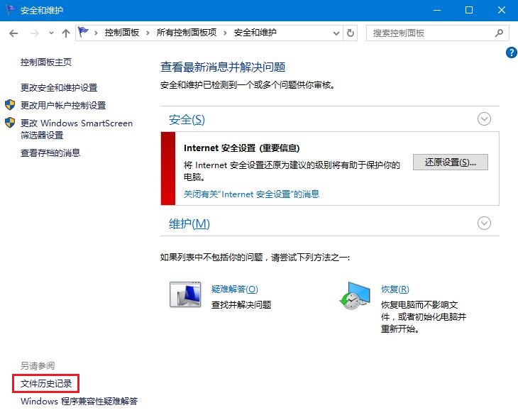Screen dimensions: 518x420
Task: Select 控制面板 in the breadcrumb path
Action: [122, 33]
